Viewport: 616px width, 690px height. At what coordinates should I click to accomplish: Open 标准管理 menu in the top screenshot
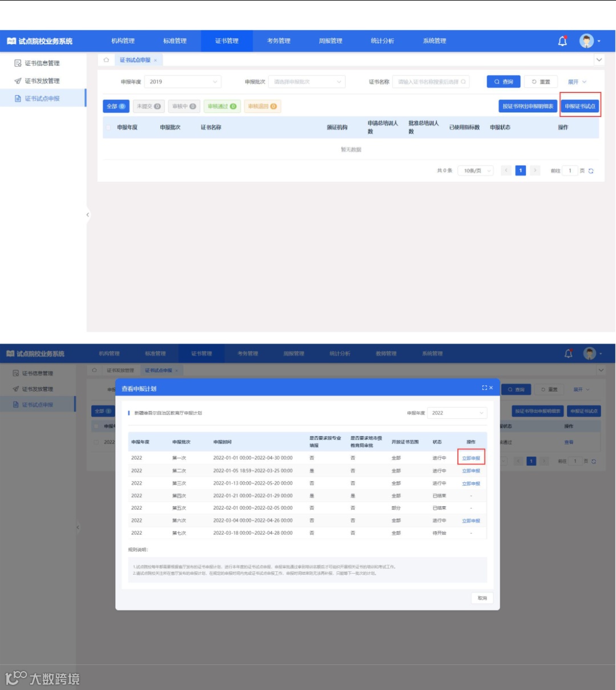click(175, 41)
